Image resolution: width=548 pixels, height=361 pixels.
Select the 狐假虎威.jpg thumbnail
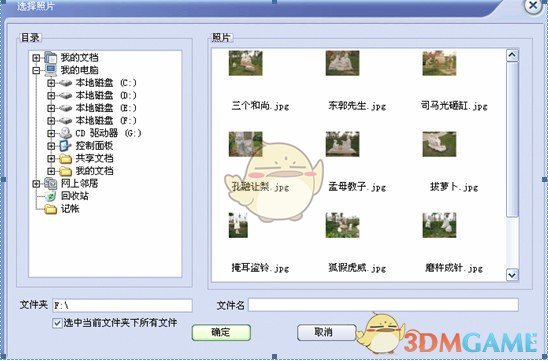[342, 225]
